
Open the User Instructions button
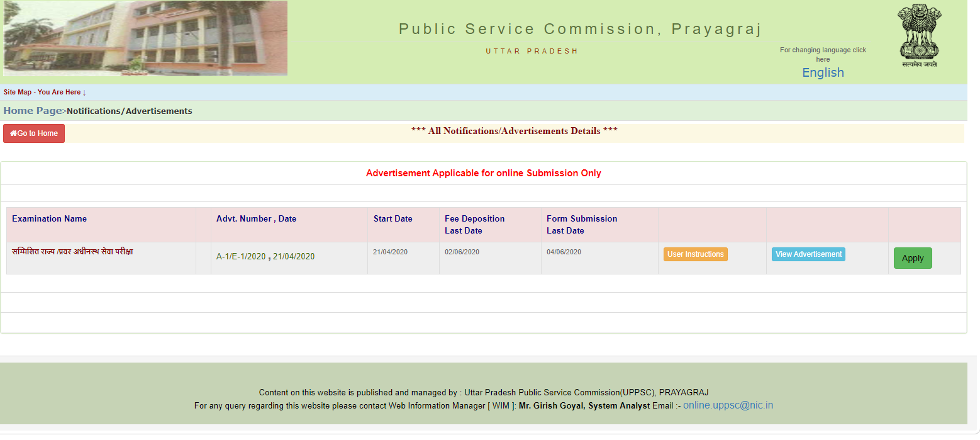[x=695, y=254]
